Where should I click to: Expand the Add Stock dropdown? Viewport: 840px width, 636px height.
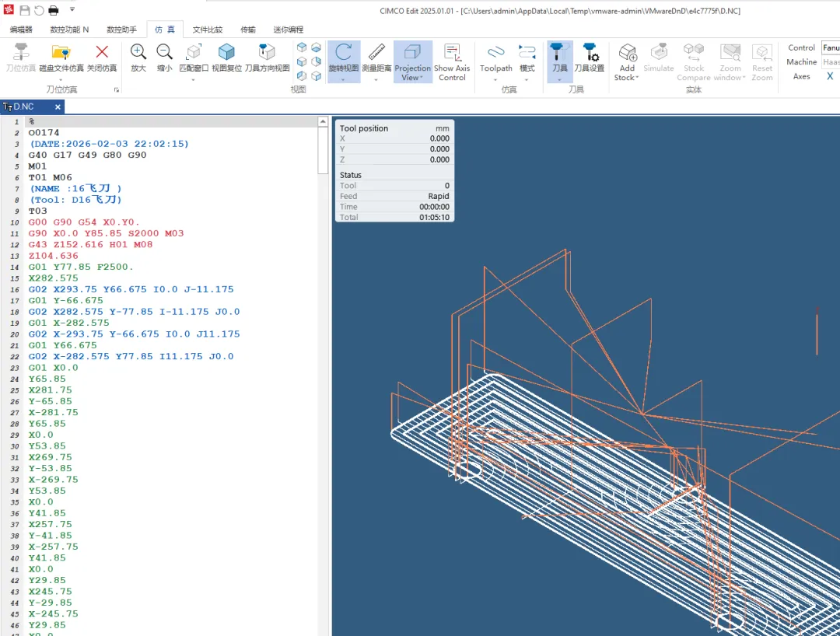click(x=627, y=78)
